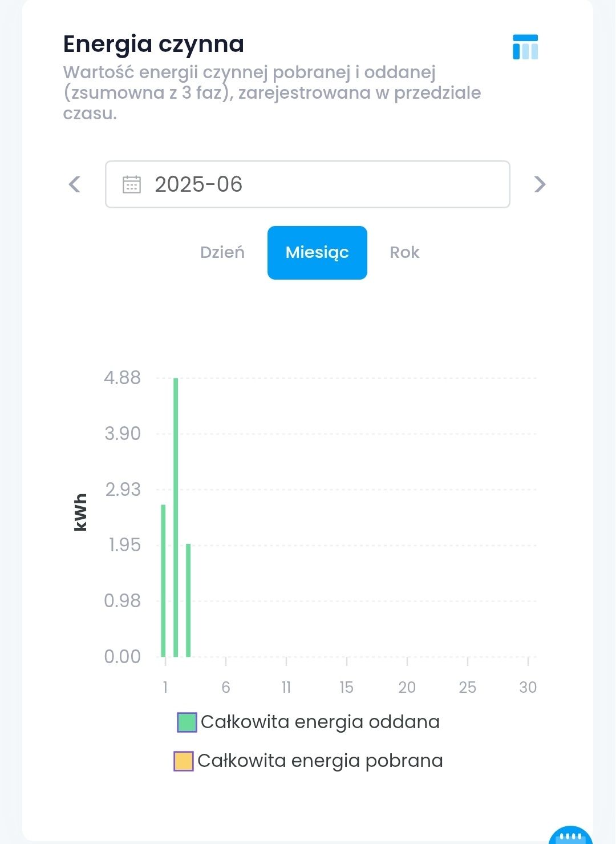Viewport: 616px width, 844px height.
Task: Select the third shortest green bar
Action: click(188, 600)
